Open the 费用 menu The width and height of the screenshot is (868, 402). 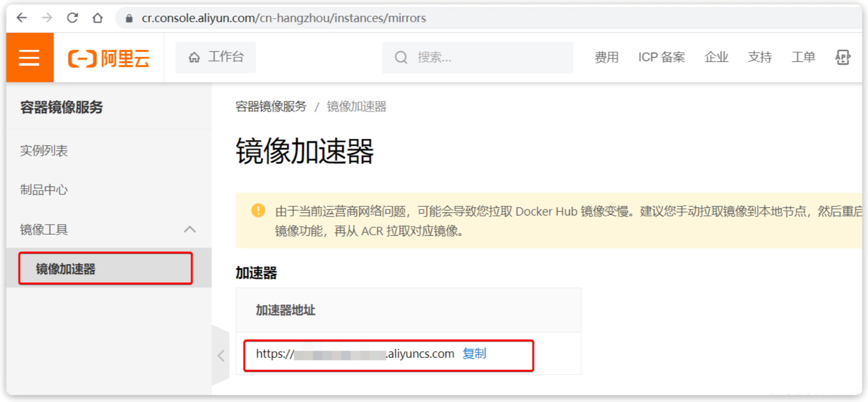[606, 57]
